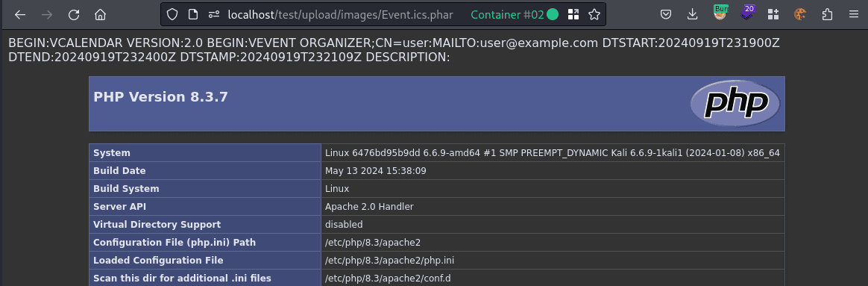Select the /etc/php/8.3/apache2/php.ini value
The image size is (868, 286).
(390, 260)
